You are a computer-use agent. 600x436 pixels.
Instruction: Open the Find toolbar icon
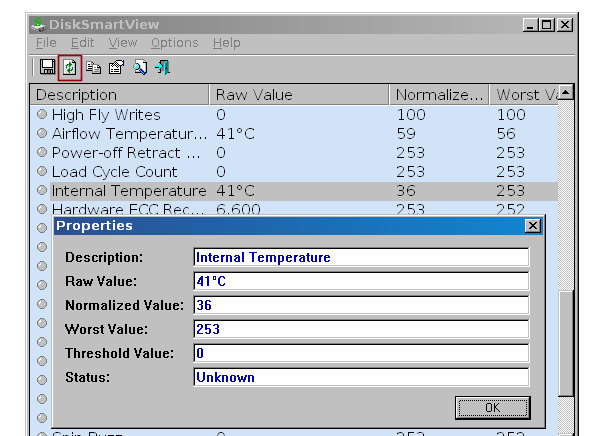tap(140, 67)
